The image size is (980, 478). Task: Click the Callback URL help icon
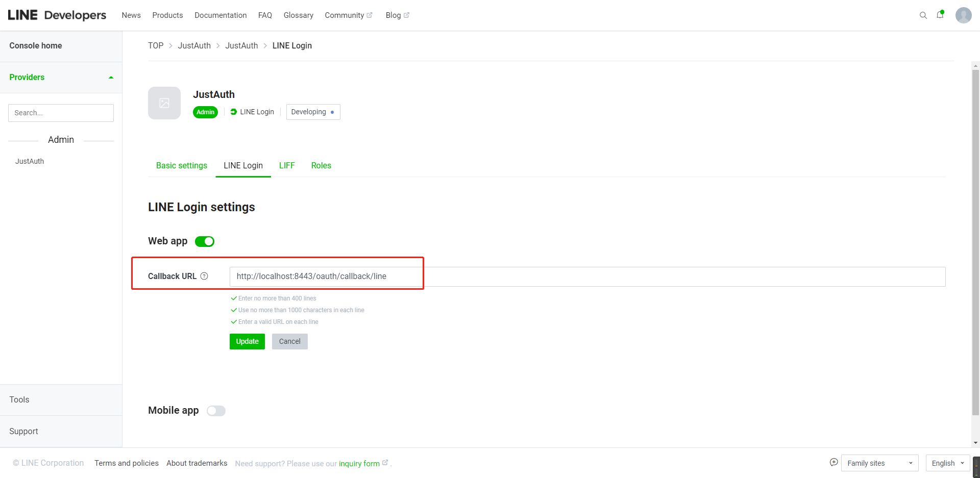[x=204, y=276]
